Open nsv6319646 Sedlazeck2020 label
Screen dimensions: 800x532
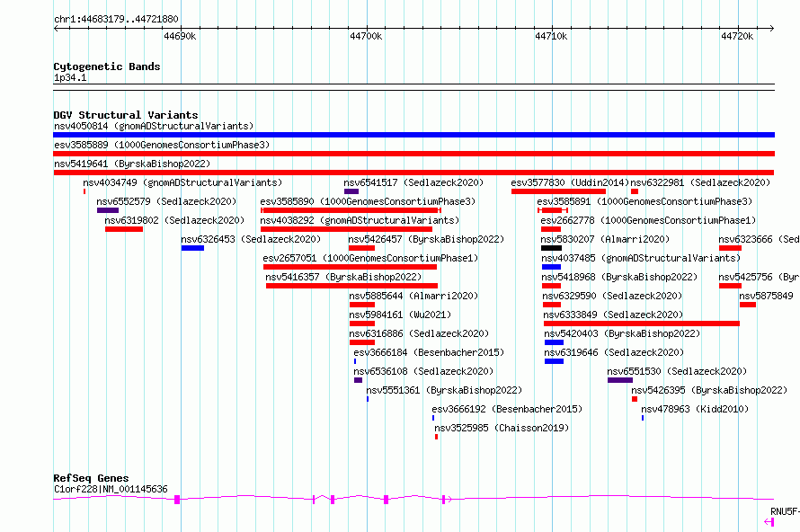614,352
